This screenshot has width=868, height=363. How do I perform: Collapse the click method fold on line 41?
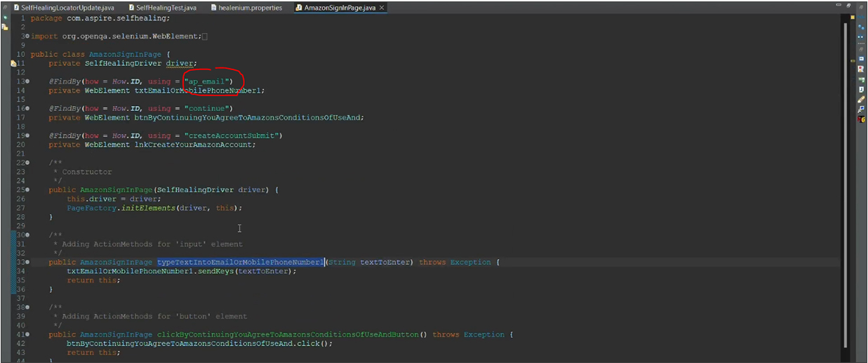coord(27,334)
